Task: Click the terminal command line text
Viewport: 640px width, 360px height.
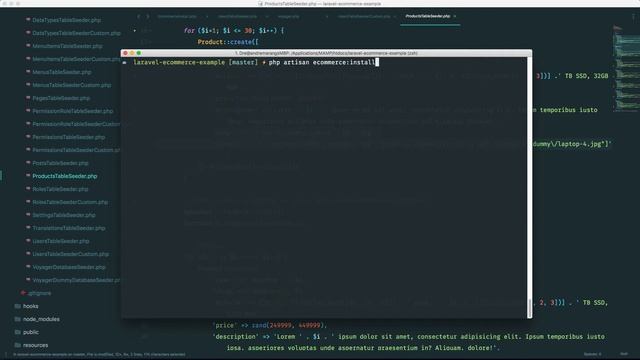Action: pyautogui.click(x=322, y=62)
